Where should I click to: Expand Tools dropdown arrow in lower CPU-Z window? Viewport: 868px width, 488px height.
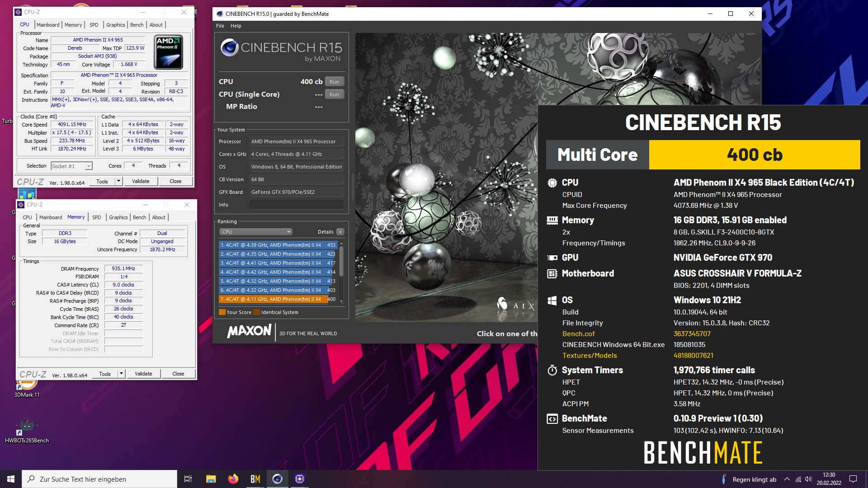[x=121, y=374]
